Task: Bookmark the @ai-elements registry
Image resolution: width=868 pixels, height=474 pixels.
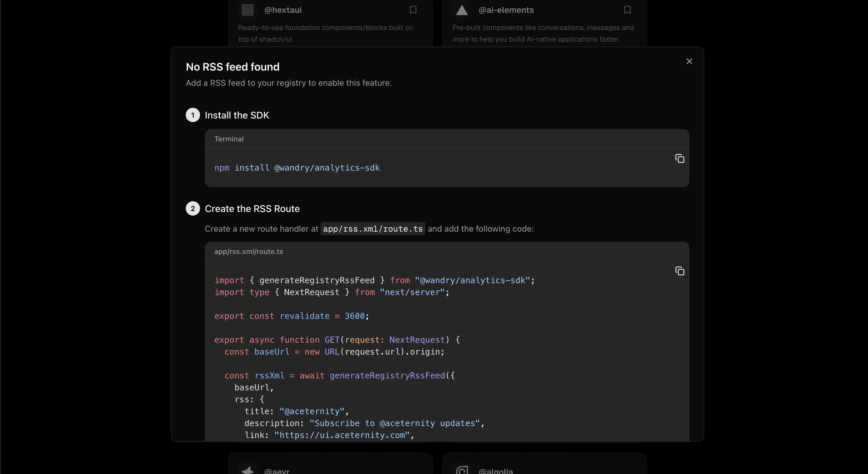Action: pyautogui.click(x=627, y=10)
